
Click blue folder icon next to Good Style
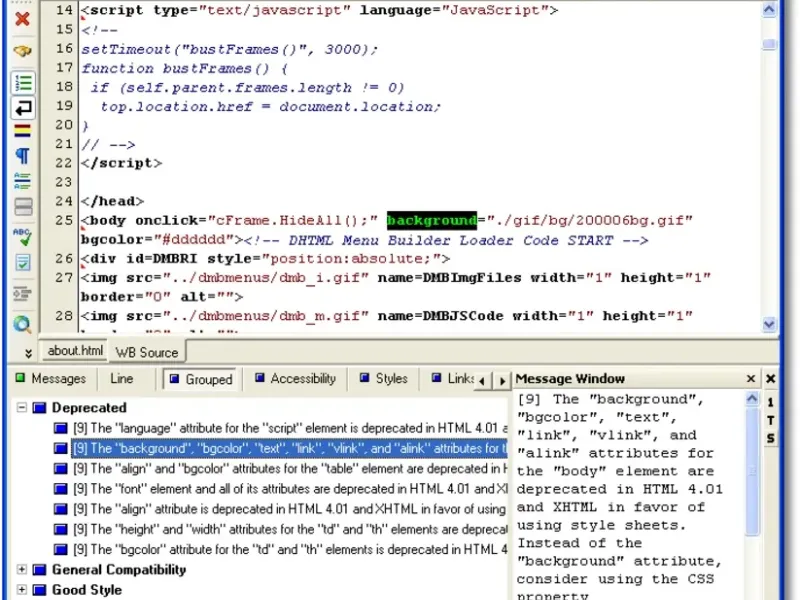[39, 590]
